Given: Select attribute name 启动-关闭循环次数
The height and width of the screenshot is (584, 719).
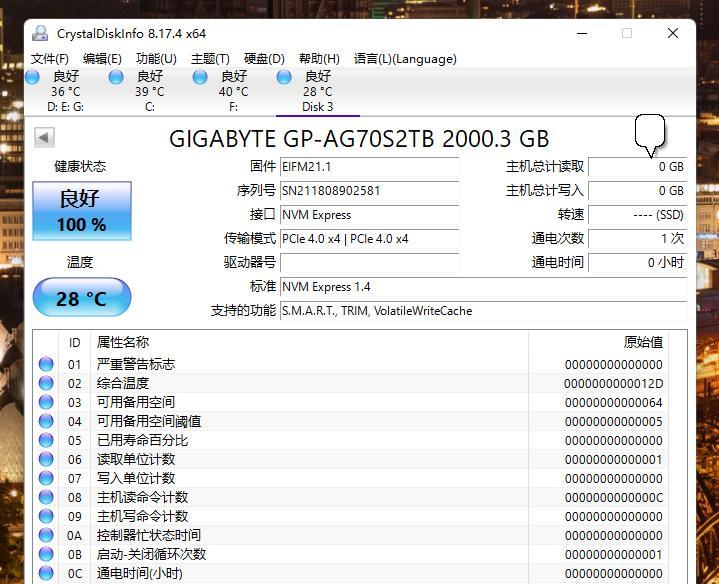Looking at the screenshot, I should tap(151, 554).
